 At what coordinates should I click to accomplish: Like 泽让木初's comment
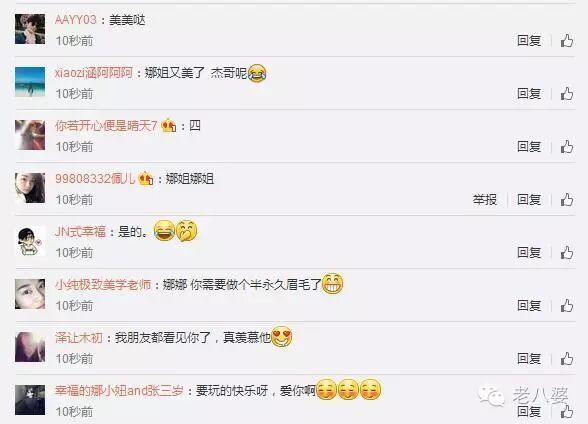tap(567, 359)
